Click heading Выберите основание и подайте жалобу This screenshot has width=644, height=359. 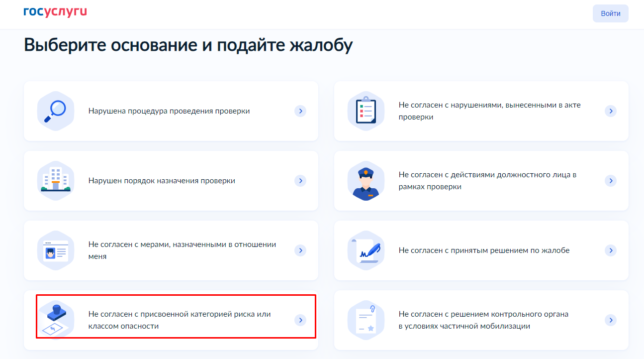[188, 45]
